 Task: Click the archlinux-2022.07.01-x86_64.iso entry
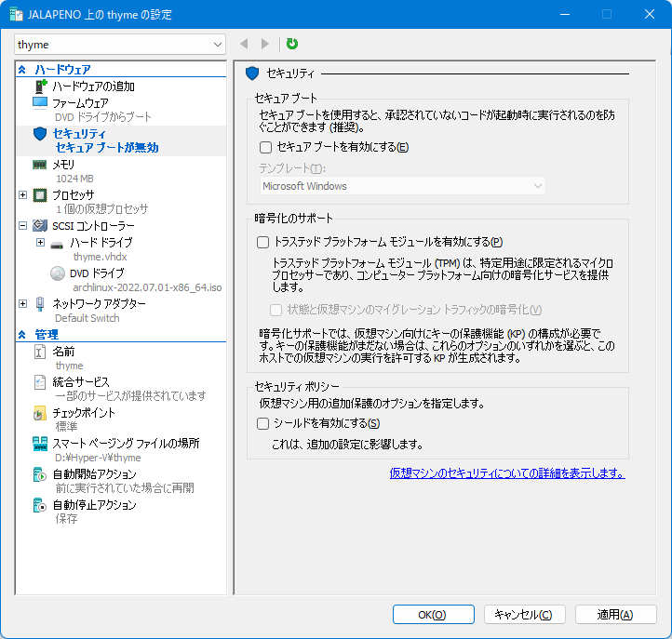(147, 287)
